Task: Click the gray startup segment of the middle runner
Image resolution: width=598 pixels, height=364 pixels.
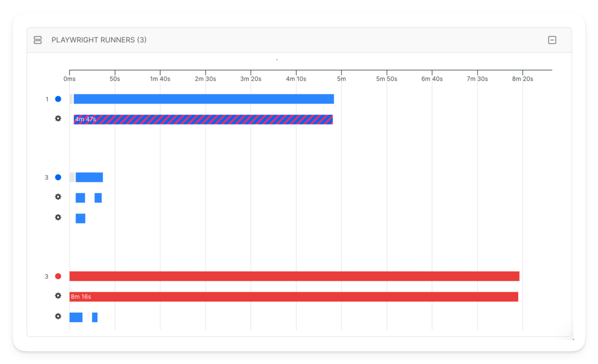Action: pos(72,177)
